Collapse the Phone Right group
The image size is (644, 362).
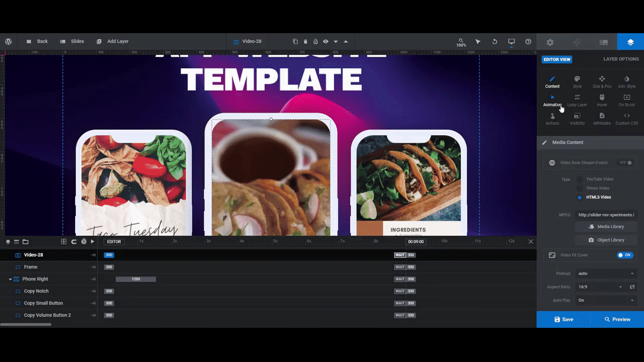pyautogui.click(x=10, y=279)
